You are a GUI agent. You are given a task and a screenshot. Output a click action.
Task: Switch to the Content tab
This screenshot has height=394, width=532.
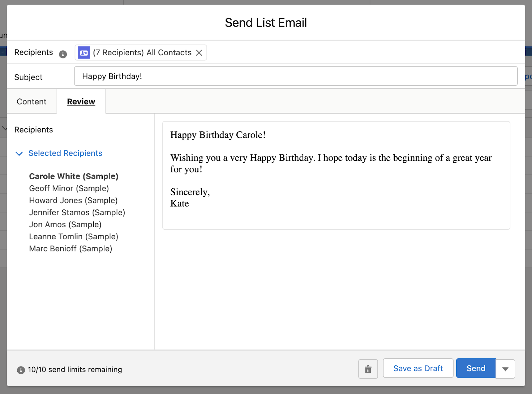pos(32,101)
